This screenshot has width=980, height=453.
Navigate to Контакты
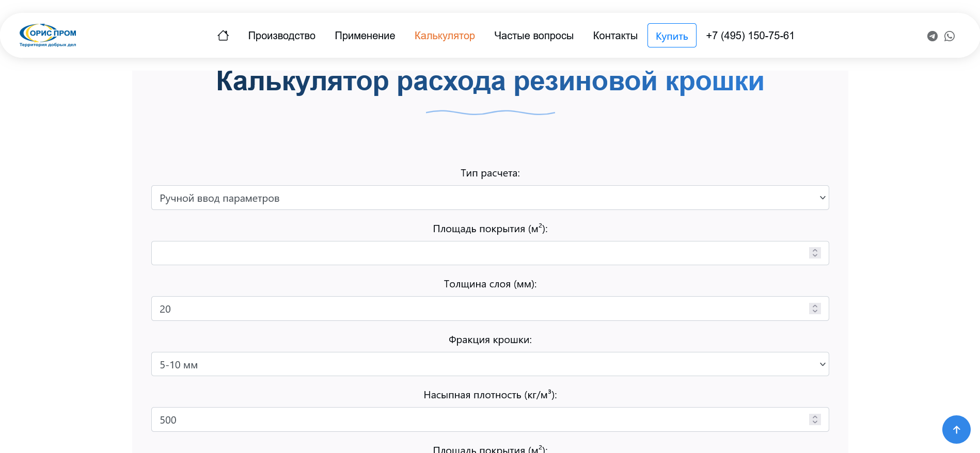click(x=615, y=36)
